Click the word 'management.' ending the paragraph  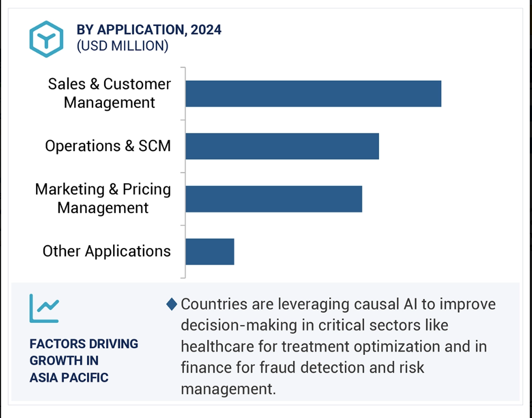tap(228, 389)
